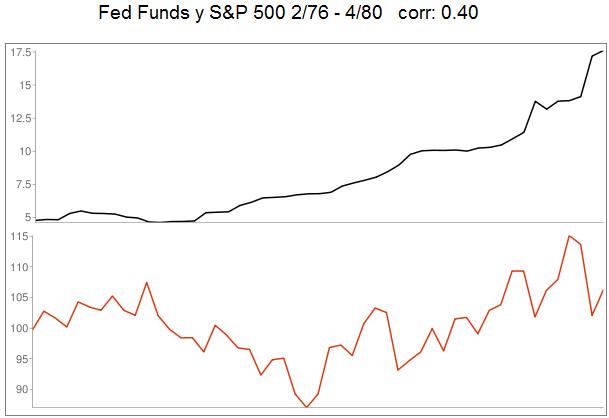Select the 100 label on lower axis
The width and height of the screenshot is (609, 418).
click(x=17, y=328)
